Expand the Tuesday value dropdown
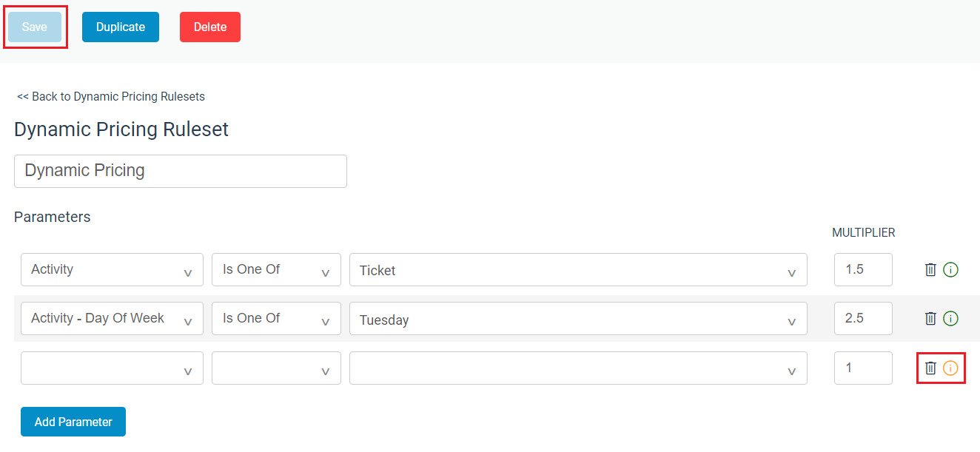The height and width of the screenshot is (452, 980). tap(578, 319)
